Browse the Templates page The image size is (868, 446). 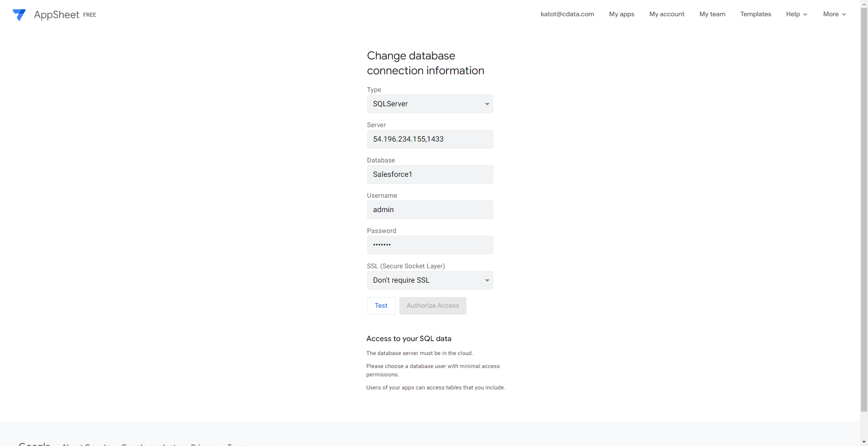click(x=755, y=14)
